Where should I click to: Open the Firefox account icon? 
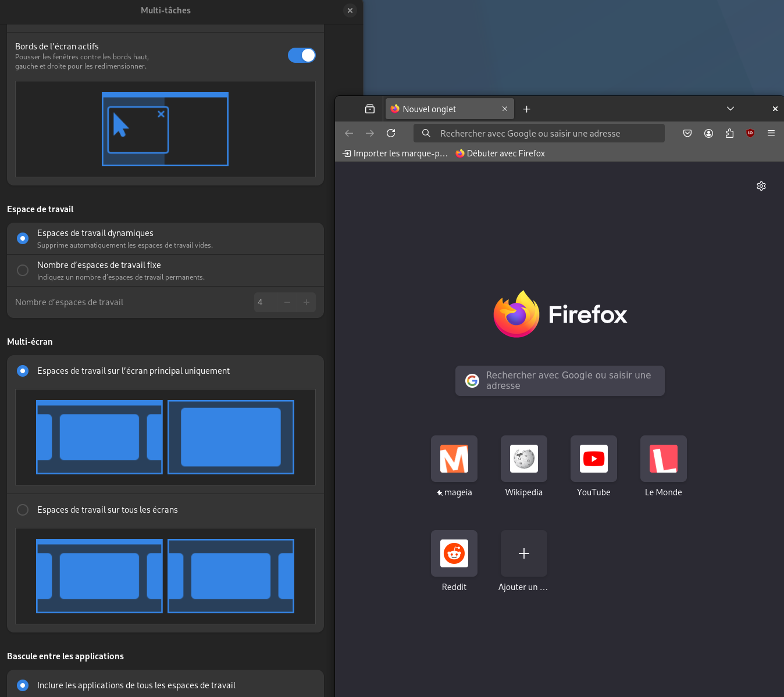pyautogui.click(x=708, y=133)
